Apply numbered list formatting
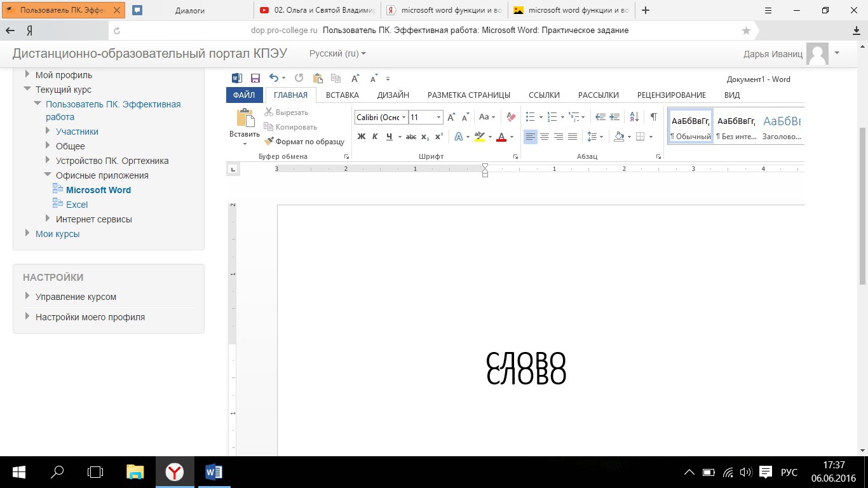Image resolution: width=868 pixels, height=488 pixels. (552, 117)
